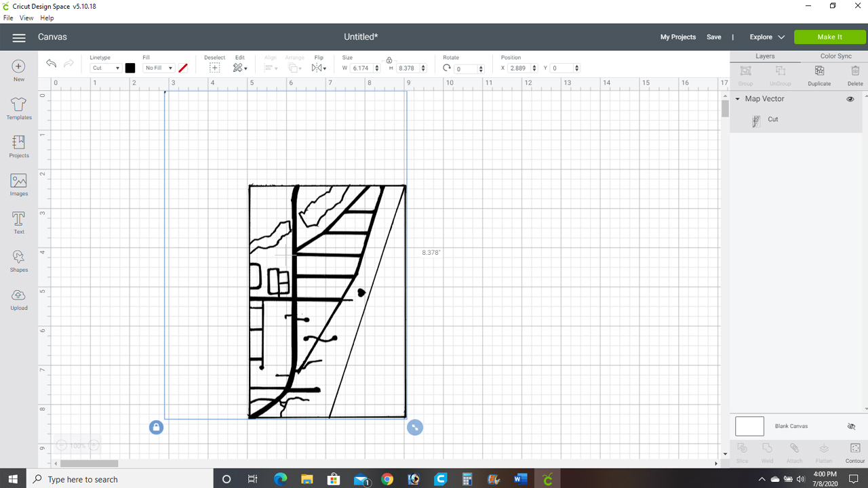The width and height of the screenshot is (868, 488).
Task: Collapse the Map Vector layer group
Action: click(738, 99)
